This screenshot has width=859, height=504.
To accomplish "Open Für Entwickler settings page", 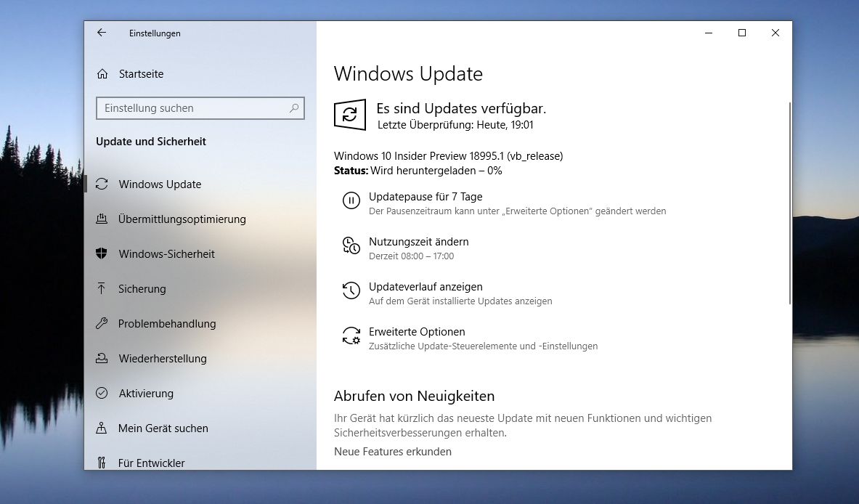I will pos(152,463).
